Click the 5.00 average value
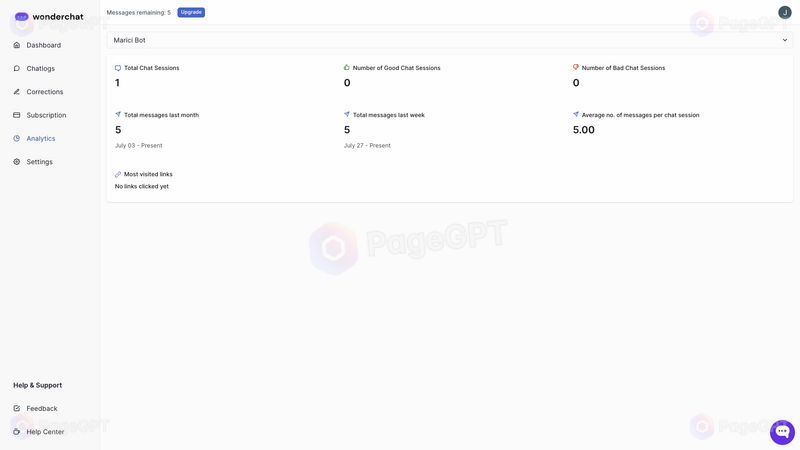800x450 pixels. click(584, 130)
